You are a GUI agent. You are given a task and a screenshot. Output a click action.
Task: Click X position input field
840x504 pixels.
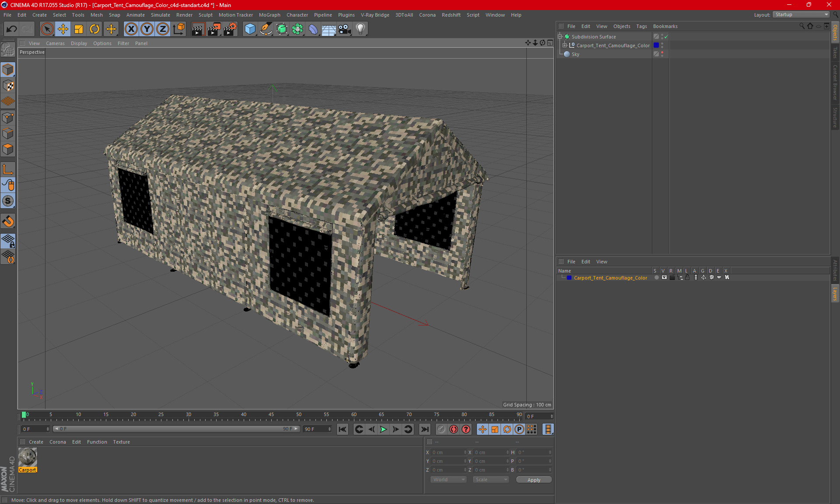(448, 452)
